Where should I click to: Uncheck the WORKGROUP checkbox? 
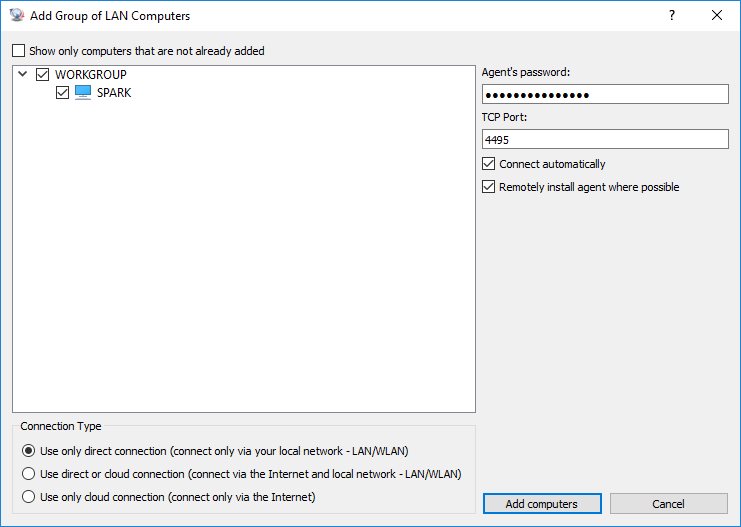click(x=42, y=75)
